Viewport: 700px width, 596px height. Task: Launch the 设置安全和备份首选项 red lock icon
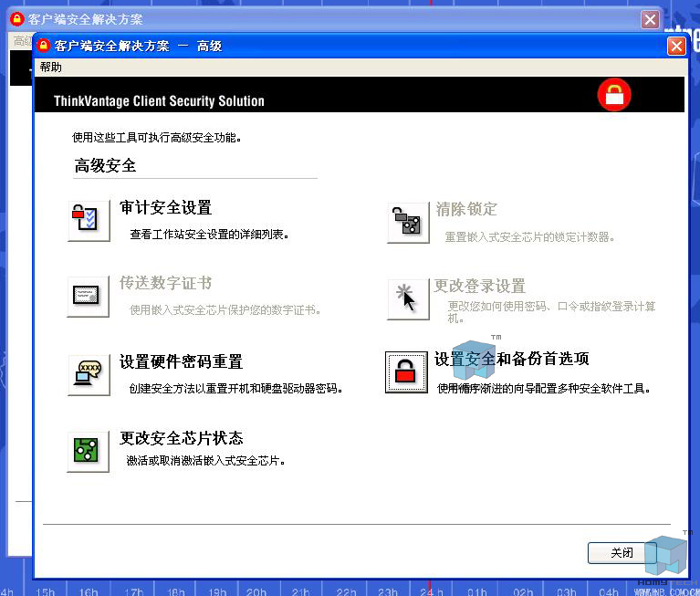(406, 372)
